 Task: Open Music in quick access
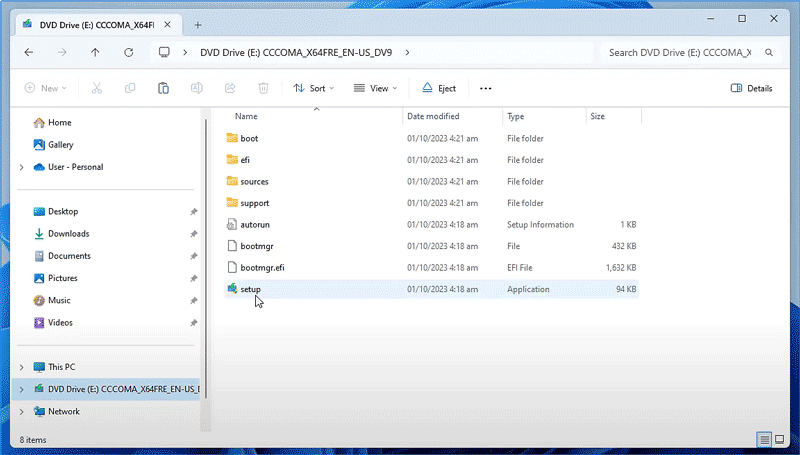tap(52, 300)
